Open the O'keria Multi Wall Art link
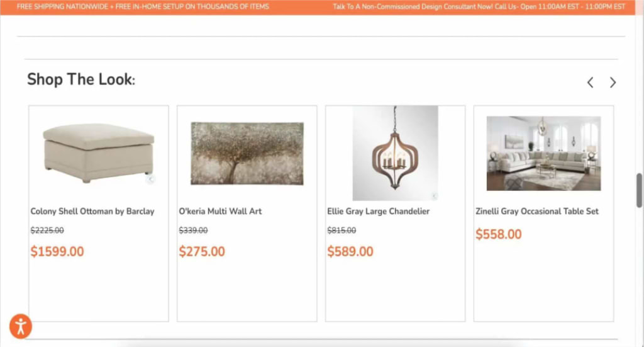The height and width of the screenshot is (347, 644). pyautogui.click(x=220, y=212)
